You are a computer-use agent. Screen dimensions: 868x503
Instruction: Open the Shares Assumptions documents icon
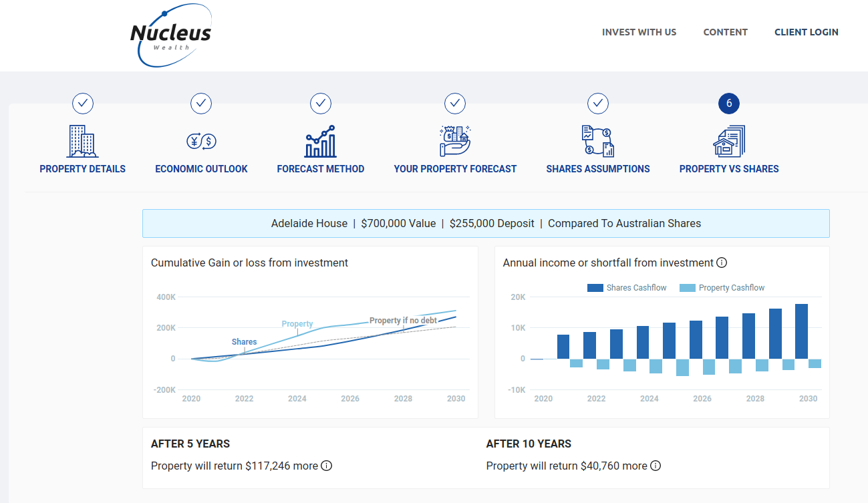(x=598, y=141)
